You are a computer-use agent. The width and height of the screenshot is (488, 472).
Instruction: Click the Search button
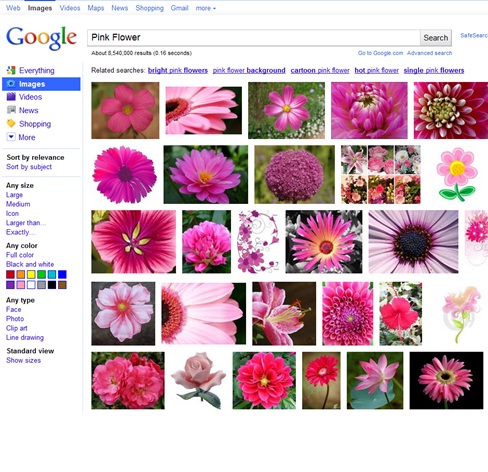436,38
